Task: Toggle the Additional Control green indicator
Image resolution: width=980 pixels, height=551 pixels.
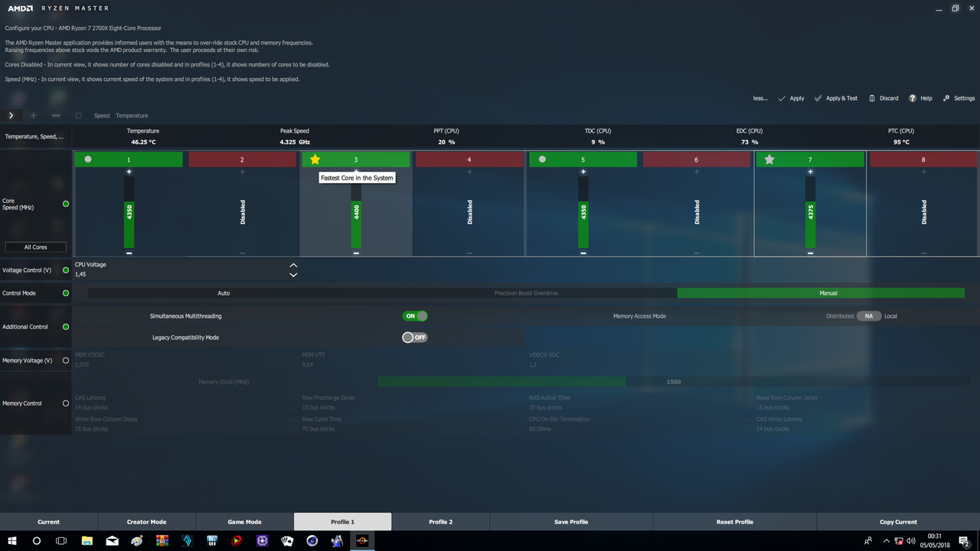Action: click(x=66, y=327)
